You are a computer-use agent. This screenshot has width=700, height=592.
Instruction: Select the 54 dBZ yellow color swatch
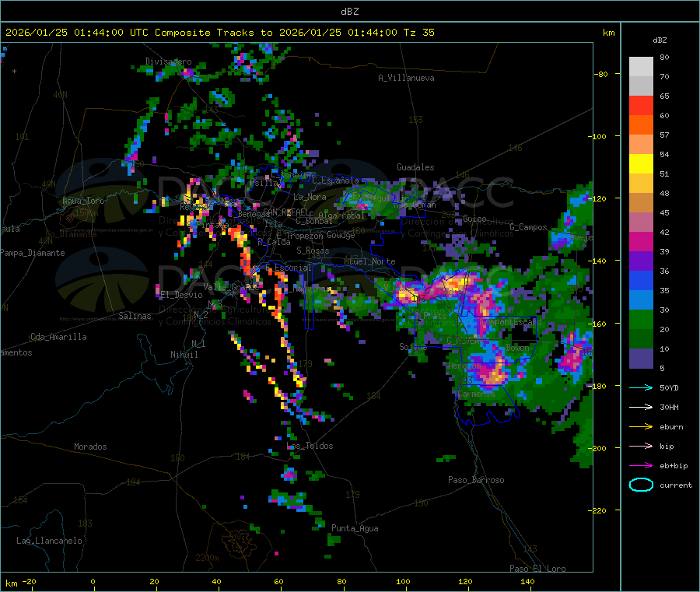tap(641, 164)
